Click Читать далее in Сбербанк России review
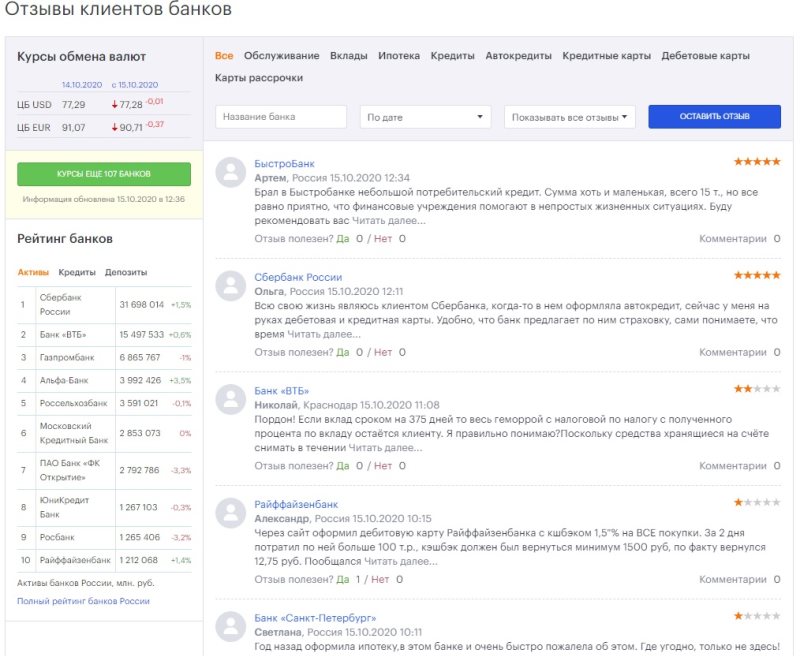The height and width of the screenshot is (657, 800). [324, 334]
